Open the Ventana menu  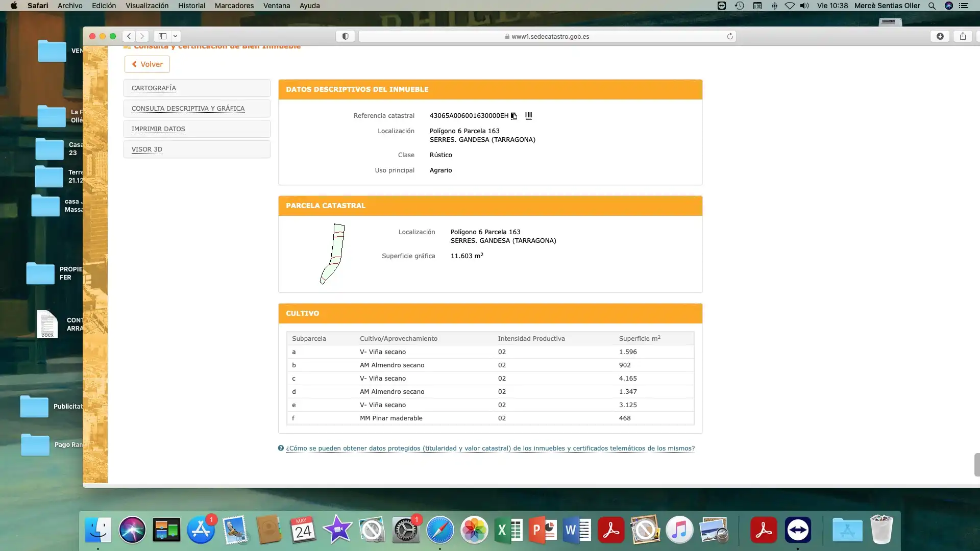coord(277,6)
